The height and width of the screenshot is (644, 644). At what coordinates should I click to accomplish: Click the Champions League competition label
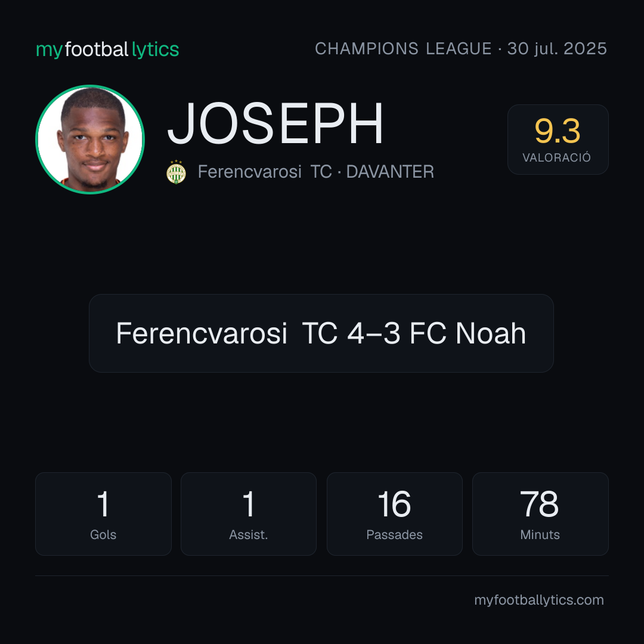(403, 49)
